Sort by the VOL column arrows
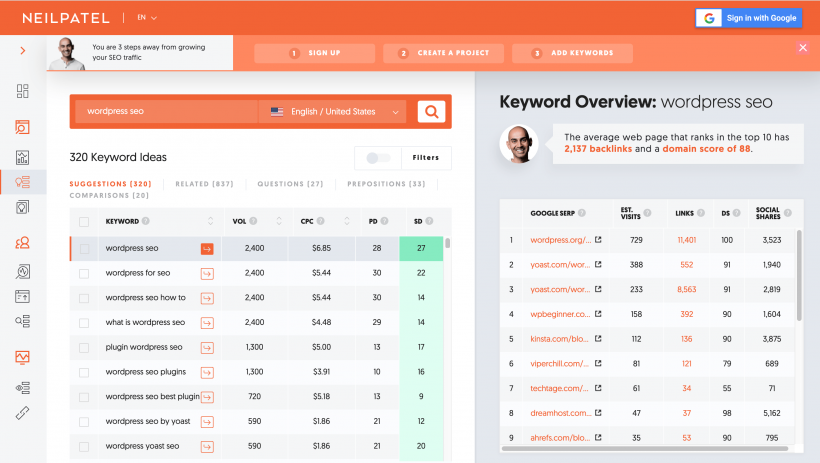 pyautogui.click(x=279, y=221)
